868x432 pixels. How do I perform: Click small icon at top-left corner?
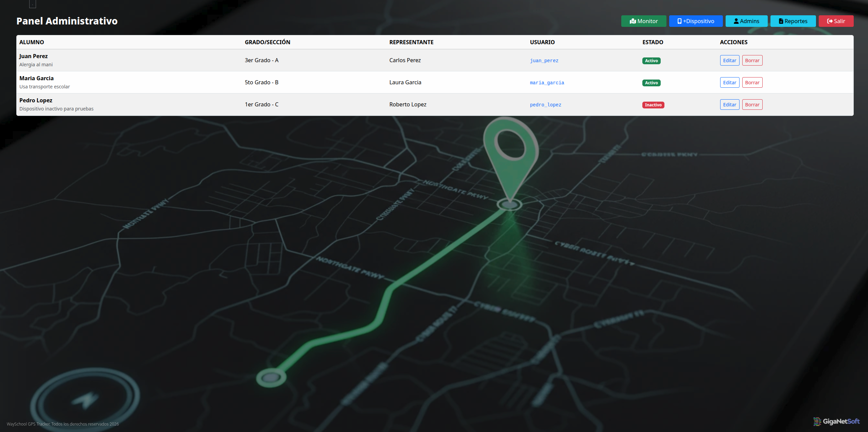[33, 4]
